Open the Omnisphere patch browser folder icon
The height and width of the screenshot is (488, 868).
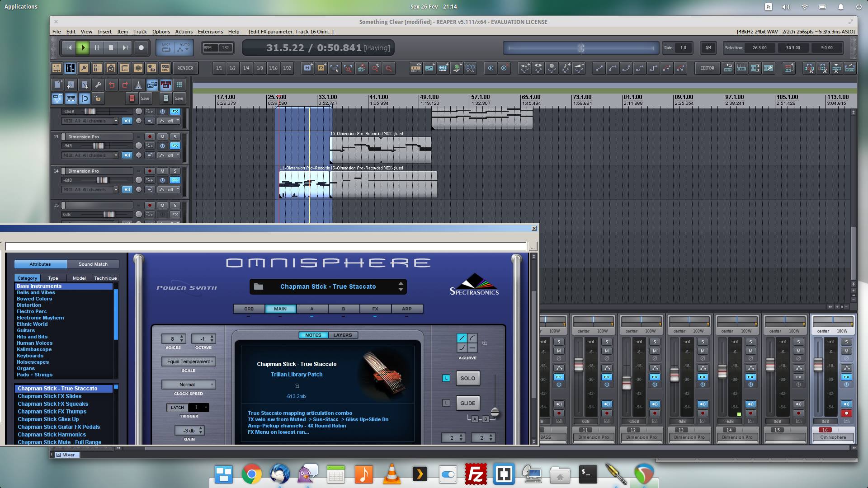tap(259, 286)
